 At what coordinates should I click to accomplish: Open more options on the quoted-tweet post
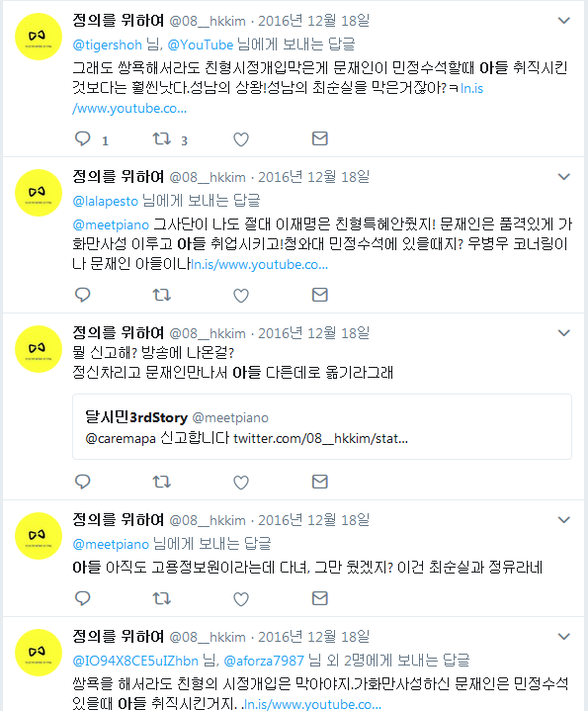coord(563,333)
